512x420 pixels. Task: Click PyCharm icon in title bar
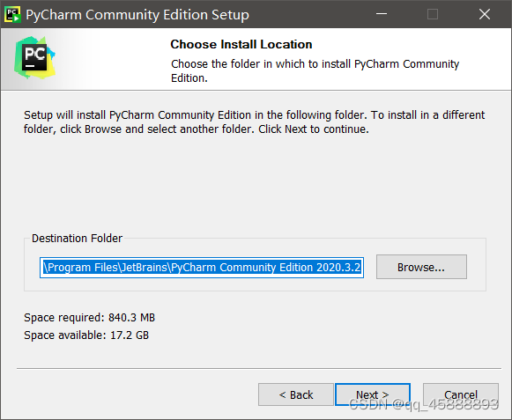[x=13, y=14]
